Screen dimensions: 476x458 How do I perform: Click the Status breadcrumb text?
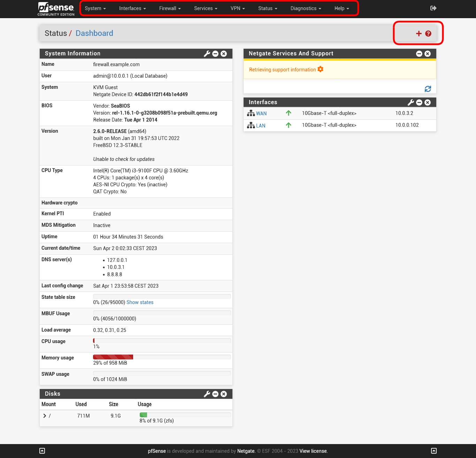click(x=56, y=33)
